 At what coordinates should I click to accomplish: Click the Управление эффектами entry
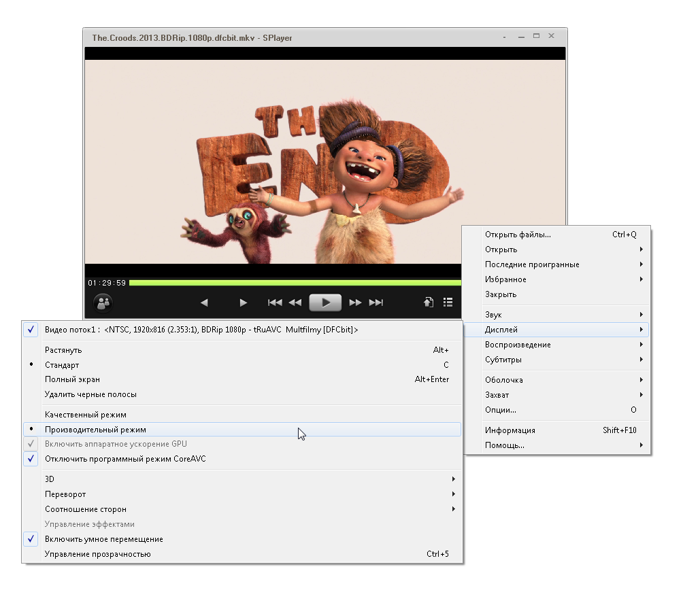(x=241, y=524)
